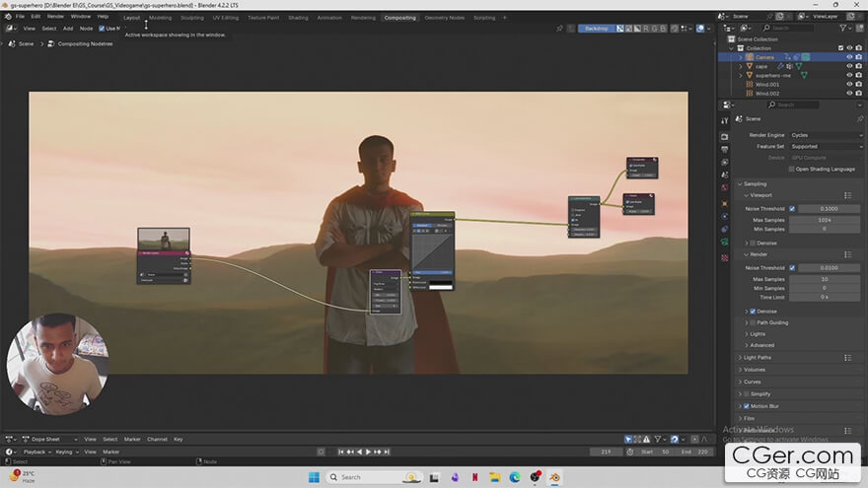Open the Playback popover
This screenshot has width=868, height=488.
click(x=37, y=453)
